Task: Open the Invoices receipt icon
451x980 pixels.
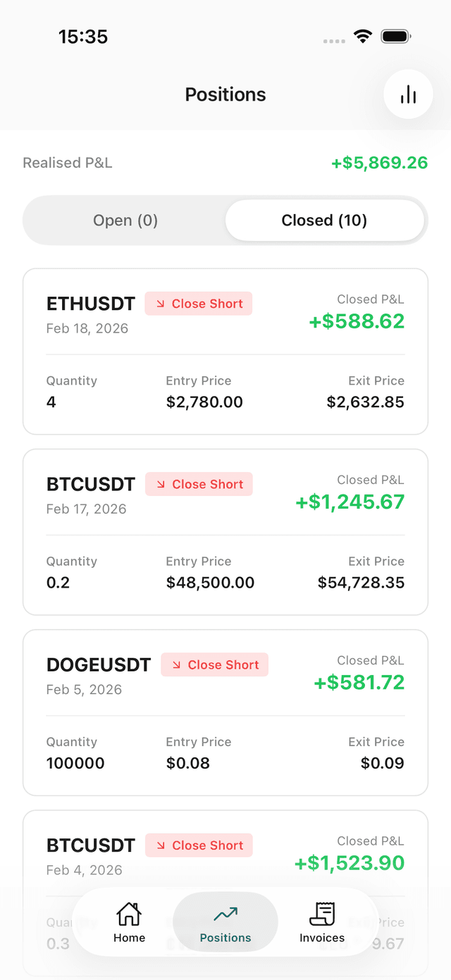Action: click(x=321, y=912)
